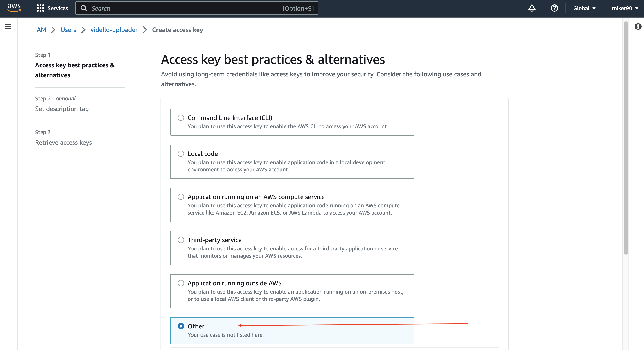Click the Services menu label

tap(58, 8)
